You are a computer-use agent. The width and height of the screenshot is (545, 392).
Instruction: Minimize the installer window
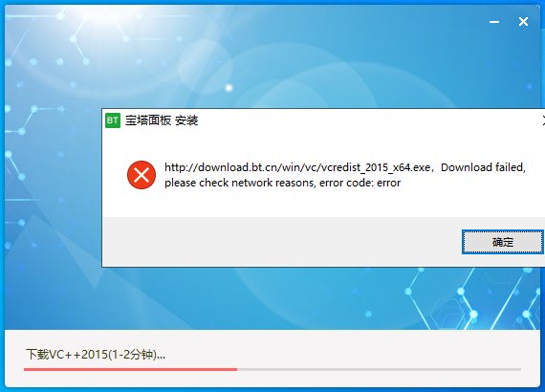494,22
